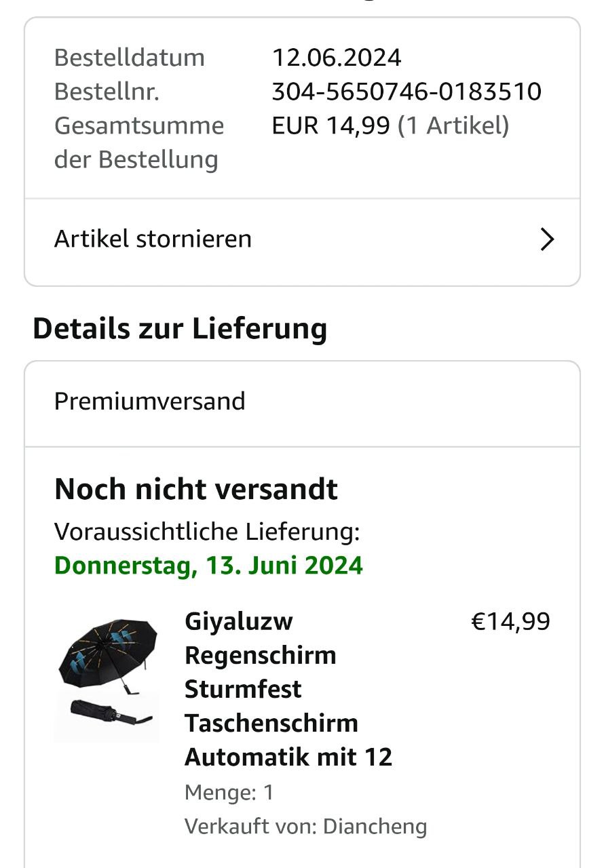Tap the Voraussichtliche Lieferung label
Image resolution: width=604 pixels, height=868 pixels.
[207, 532]
